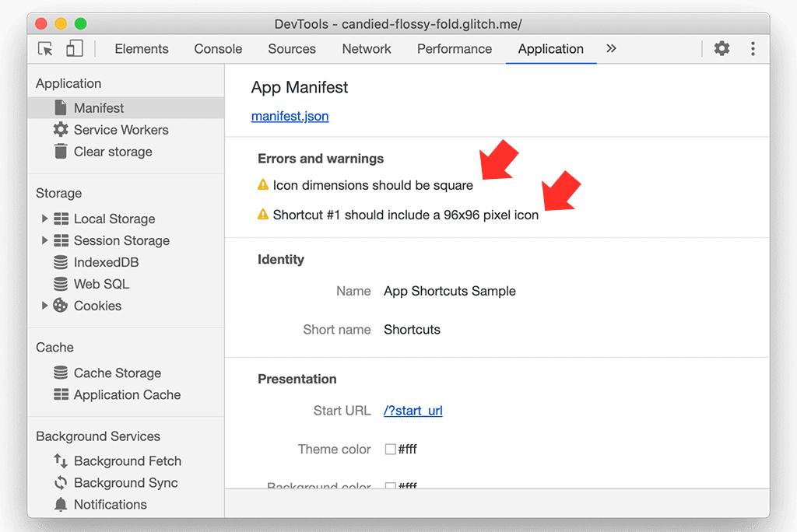Select the Background Fetch arrows icon
Screen dimensions: 797x532
click(x=61, y=461)
